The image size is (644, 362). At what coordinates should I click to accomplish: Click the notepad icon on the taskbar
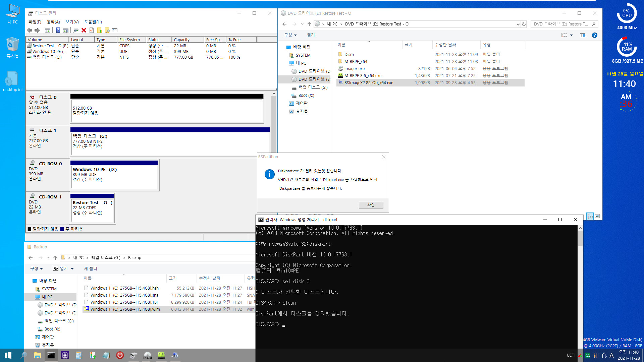106,355
